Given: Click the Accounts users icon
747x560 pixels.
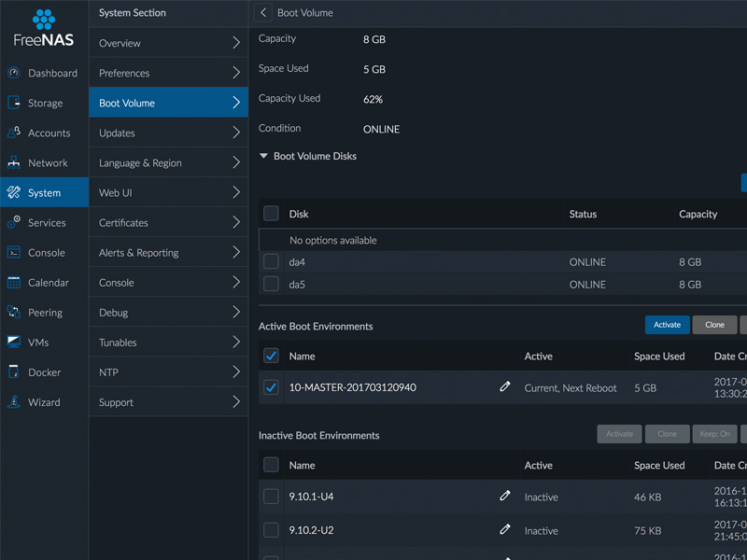Looking at the screenshot, I should 14,133.
